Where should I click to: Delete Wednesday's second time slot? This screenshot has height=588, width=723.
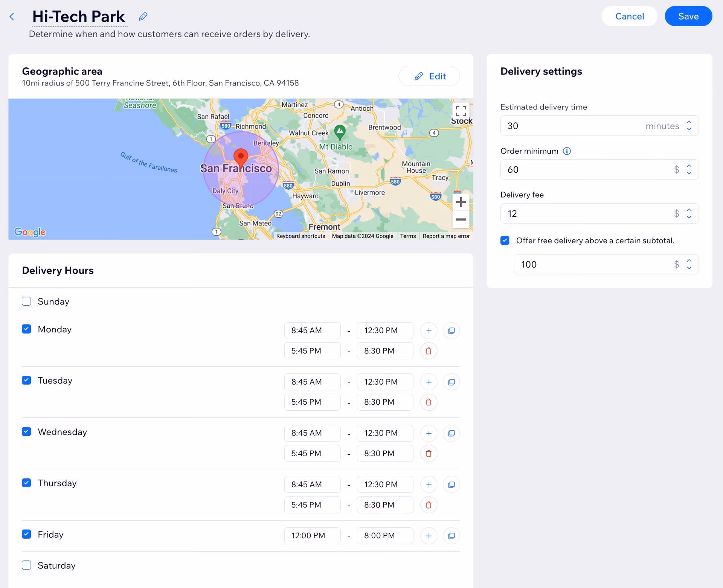[429, 454]
